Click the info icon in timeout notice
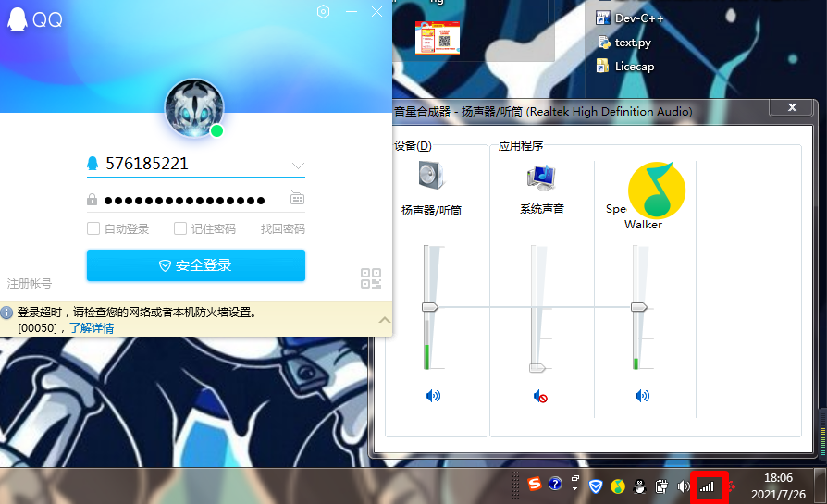The height and width of the screenshot is (504, 827). pos(6,313)
